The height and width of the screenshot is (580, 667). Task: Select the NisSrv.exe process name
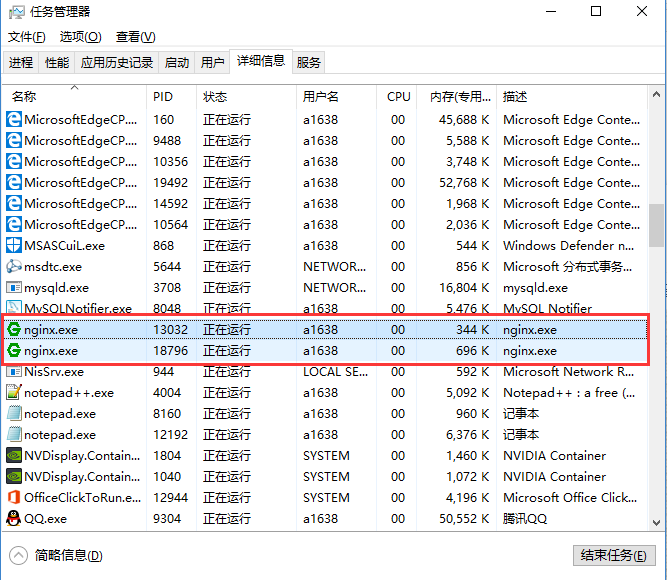[54, 372]
